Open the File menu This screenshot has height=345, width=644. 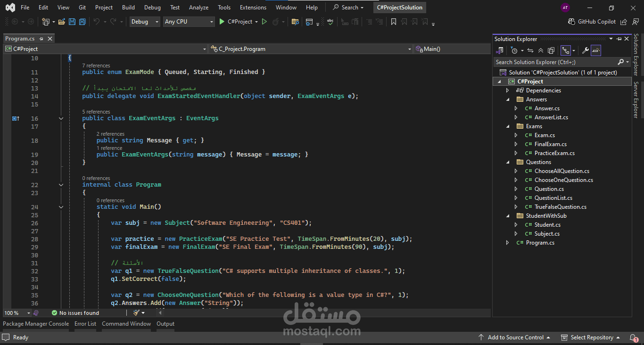pos(25,8)
